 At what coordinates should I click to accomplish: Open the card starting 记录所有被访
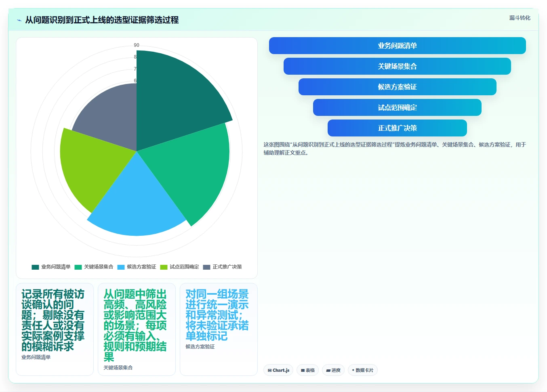pos(55,329)
